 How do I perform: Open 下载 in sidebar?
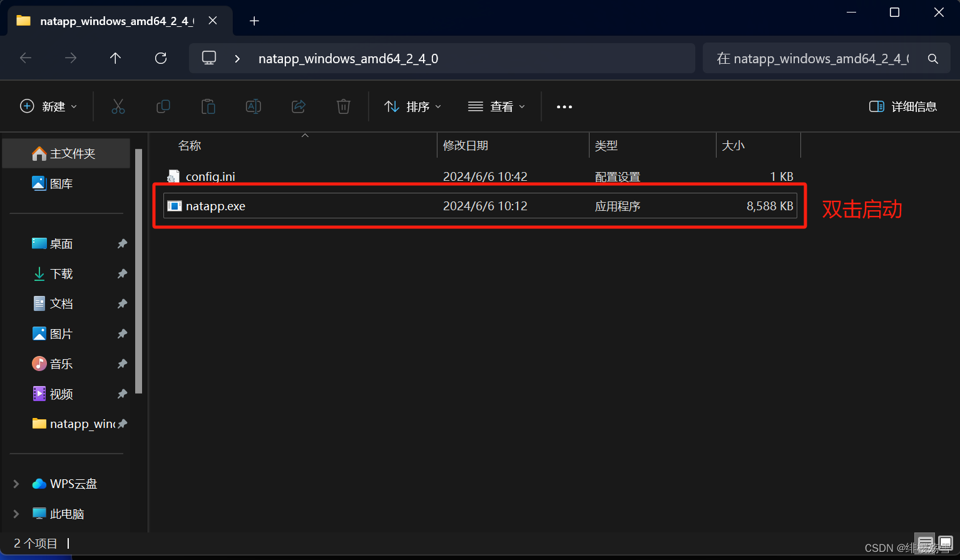tap(61, 273)
